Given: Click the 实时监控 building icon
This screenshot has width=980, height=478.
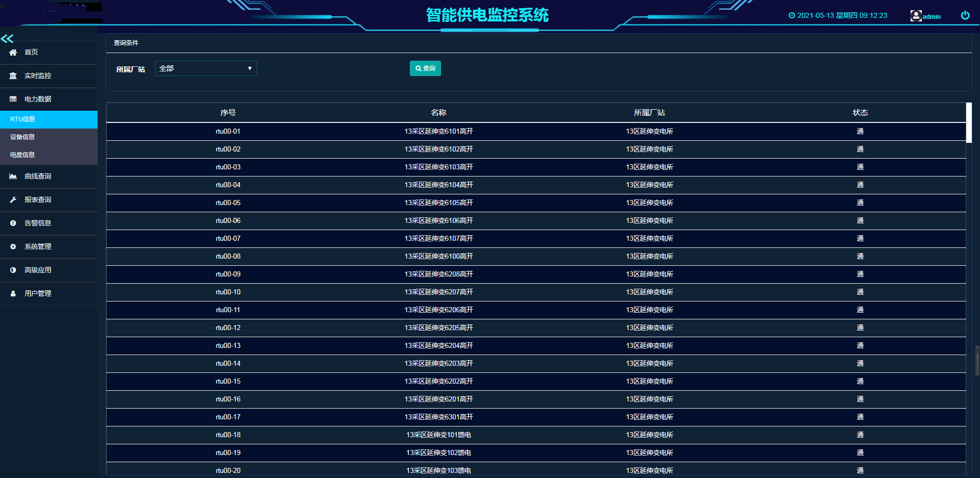Looking at the screenshot, I should [x=13, y=76].
